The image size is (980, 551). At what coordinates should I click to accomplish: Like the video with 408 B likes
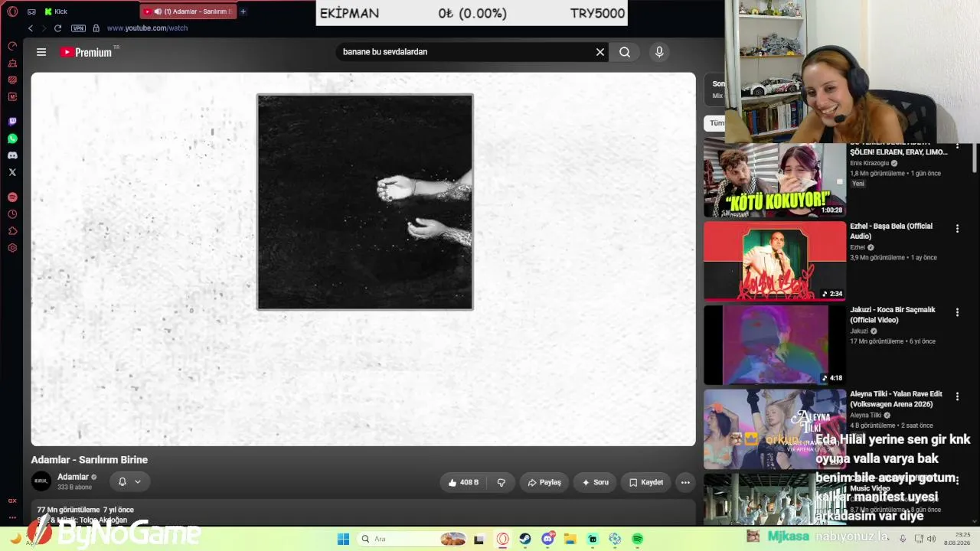[x=464, y=482]
